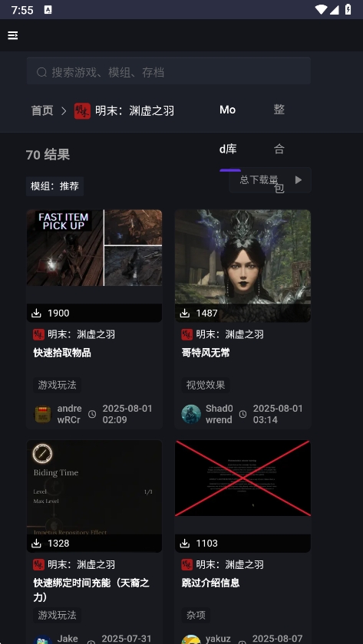Open the Fast Item Pick Up thumbnail
363x644 pixels.
[94, 248]
